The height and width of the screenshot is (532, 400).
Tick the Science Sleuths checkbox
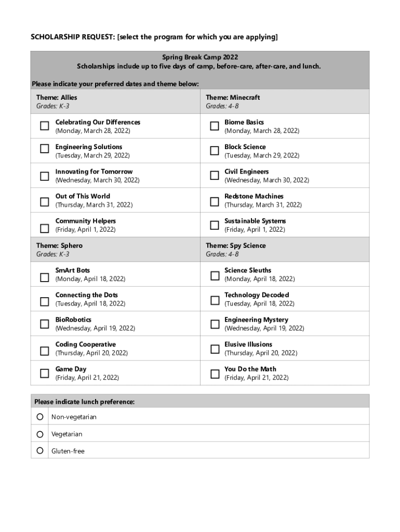(215, 275)
